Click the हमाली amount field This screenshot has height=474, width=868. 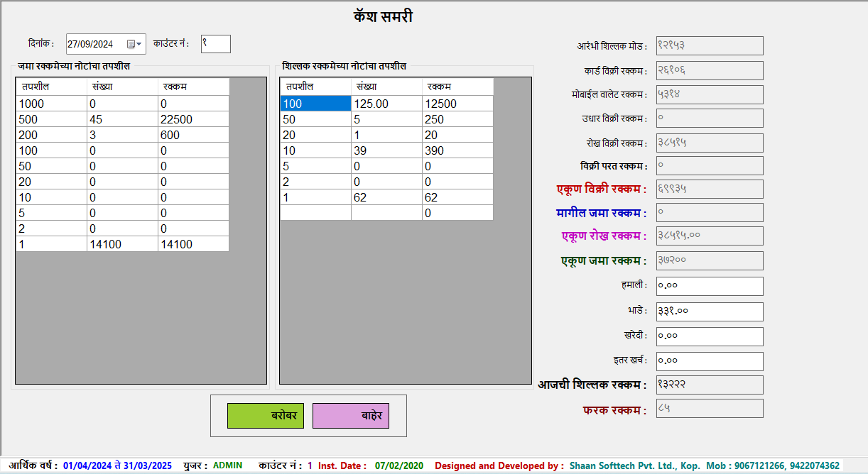click(x=709, y=286)
